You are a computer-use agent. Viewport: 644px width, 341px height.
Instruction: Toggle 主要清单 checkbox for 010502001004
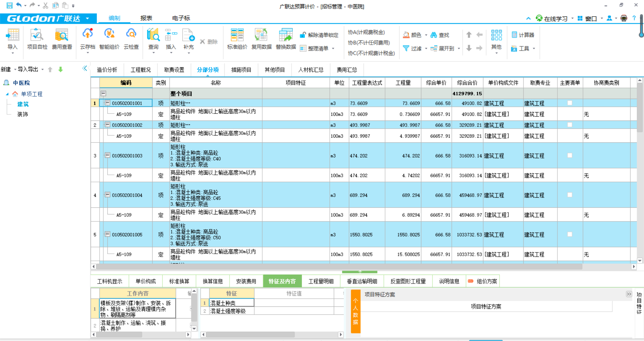(x=570, y=195)
